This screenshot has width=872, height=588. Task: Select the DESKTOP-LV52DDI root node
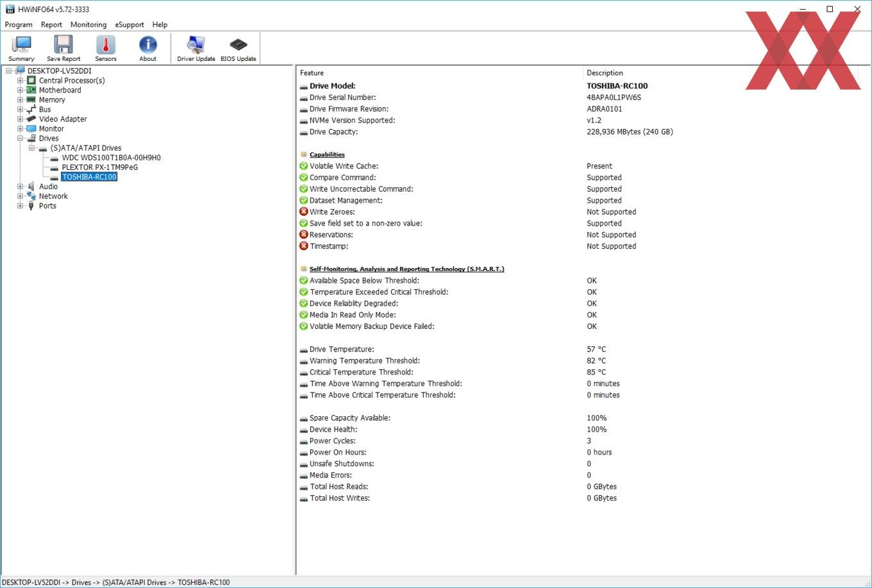click(x=60, y=71)
